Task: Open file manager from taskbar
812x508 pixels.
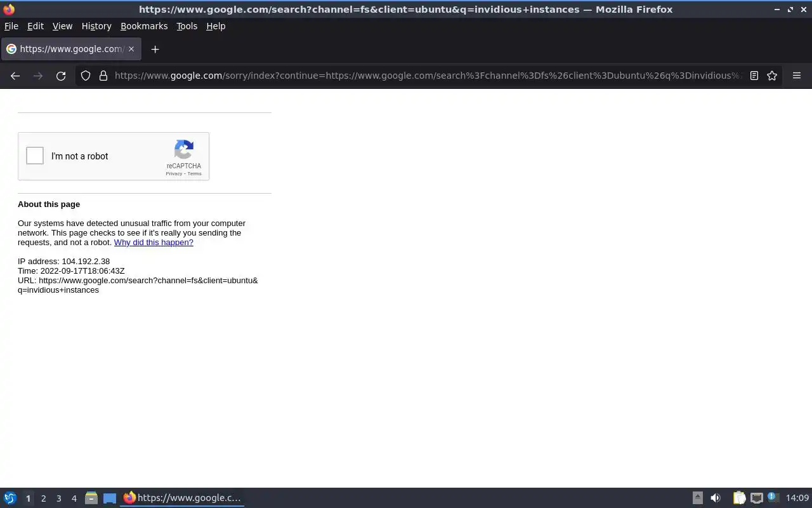Action: click(x=91, y=498)
